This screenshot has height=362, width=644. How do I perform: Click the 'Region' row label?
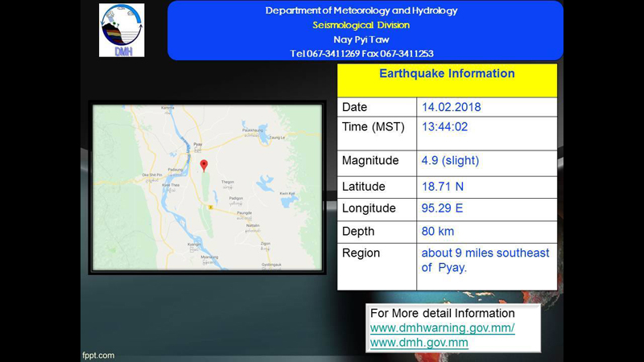pyautogui.click(x=361, y=253)
